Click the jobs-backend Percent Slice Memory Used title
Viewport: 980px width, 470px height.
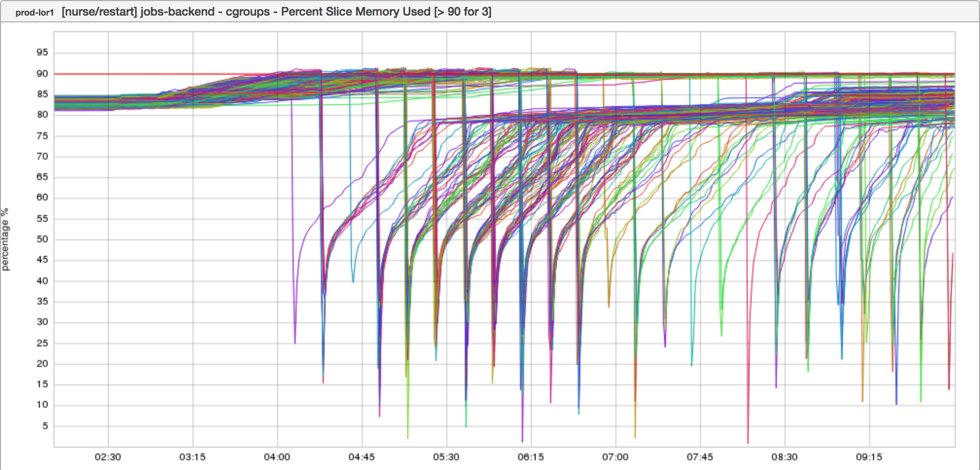tap(276, 12)
